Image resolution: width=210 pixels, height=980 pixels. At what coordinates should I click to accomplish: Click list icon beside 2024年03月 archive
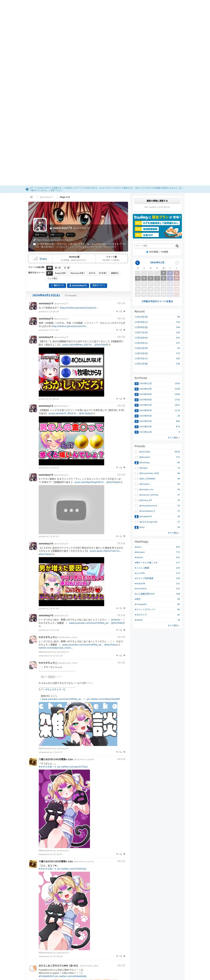(136, 421)
